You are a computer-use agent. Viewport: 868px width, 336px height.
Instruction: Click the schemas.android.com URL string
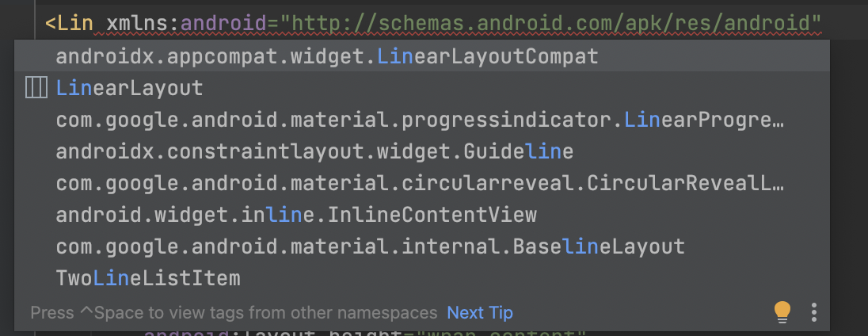coord(550,23)
